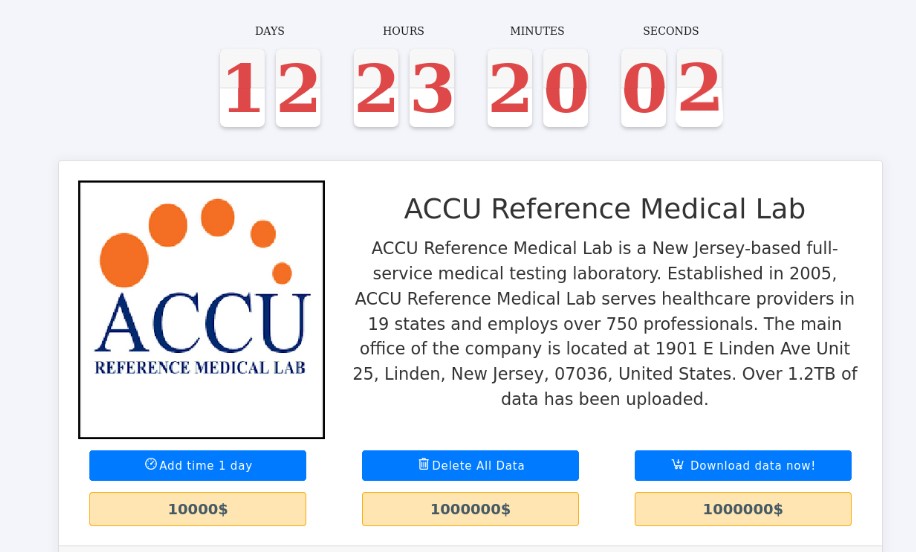Select the zero digit card in minutes counter
Viewport: 916px width, 552px height.
(x=565, y=88)
